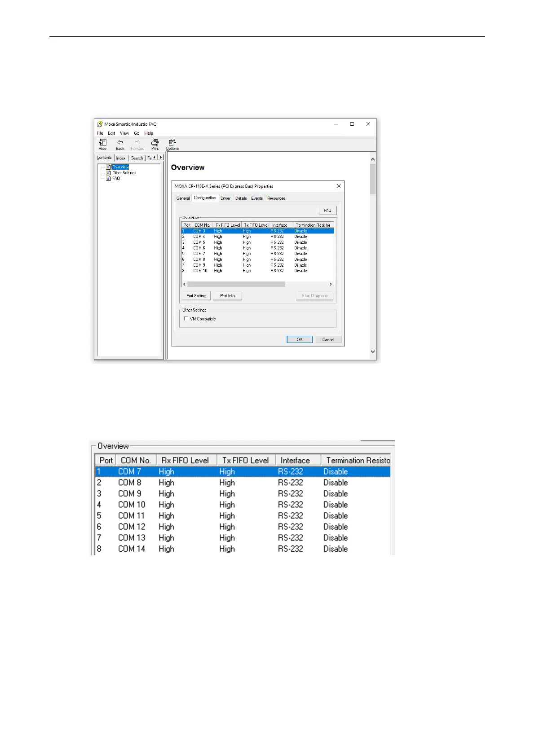The image size is (535, 756).
Task: Select the Configuration tab
Action: (x=205, y=198)
